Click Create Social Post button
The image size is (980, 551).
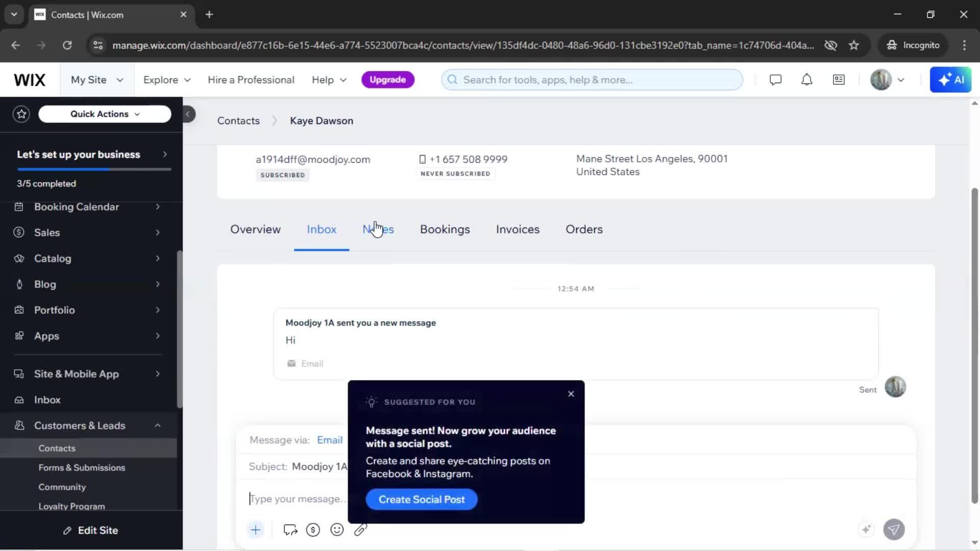422,499
